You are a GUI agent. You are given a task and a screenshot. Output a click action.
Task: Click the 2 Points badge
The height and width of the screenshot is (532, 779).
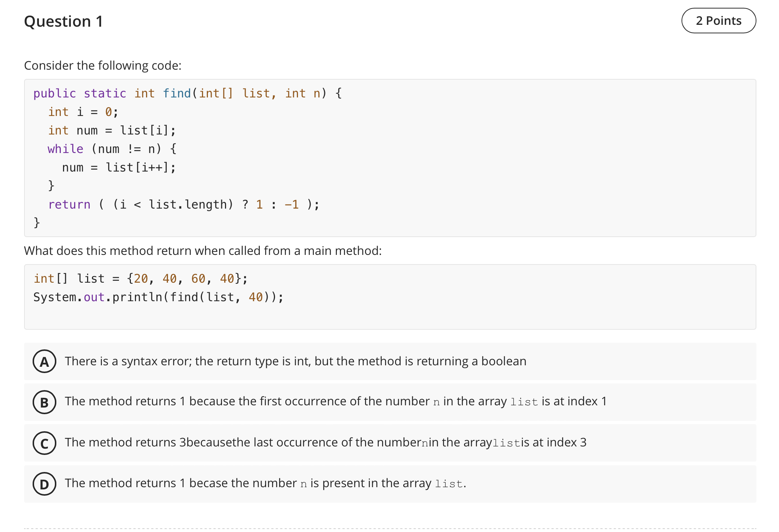pos(718,21)
